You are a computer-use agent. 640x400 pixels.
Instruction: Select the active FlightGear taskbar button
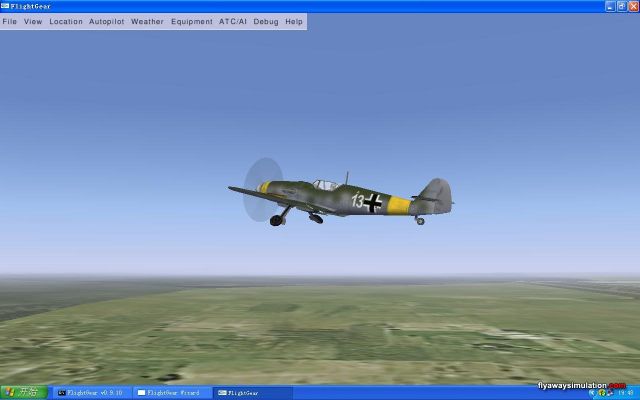coord(253,393)
